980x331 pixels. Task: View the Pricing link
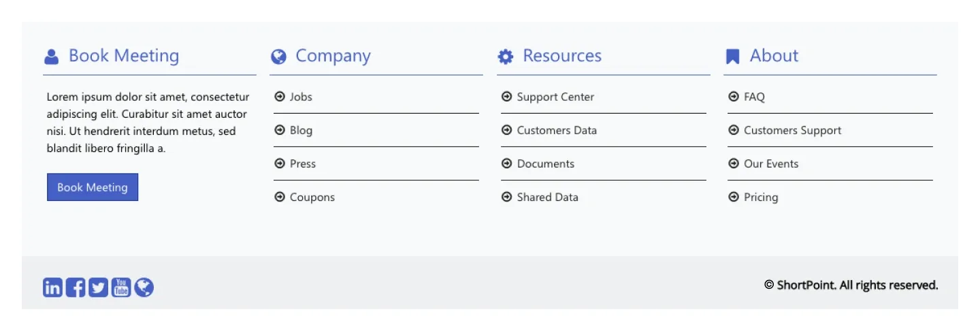(x=761, y=198)
